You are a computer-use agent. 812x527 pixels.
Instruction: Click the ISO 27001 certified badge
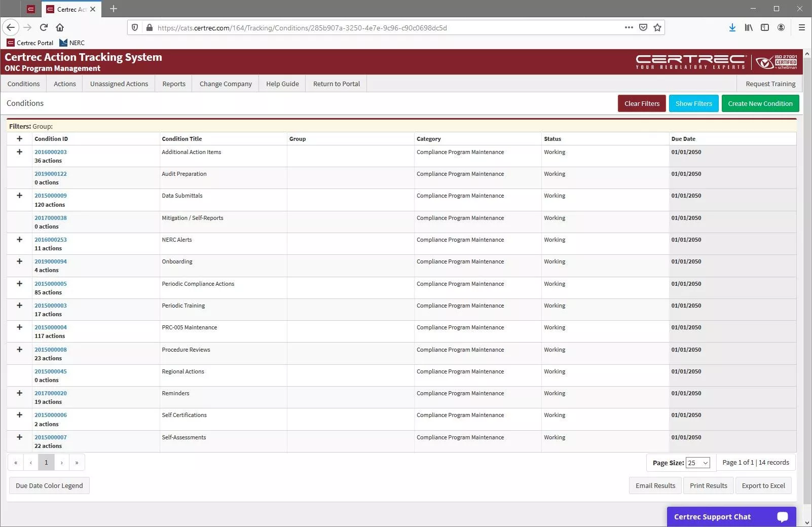777,62
